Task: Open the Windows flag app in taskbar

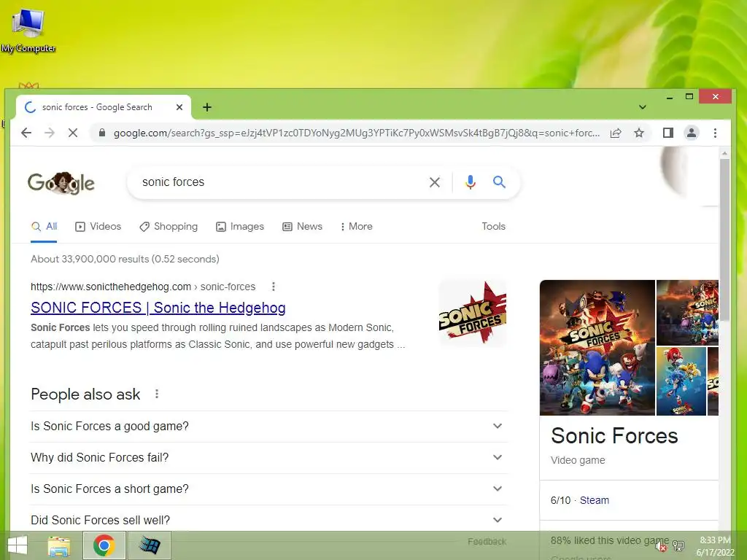Action: click(150, 545)
